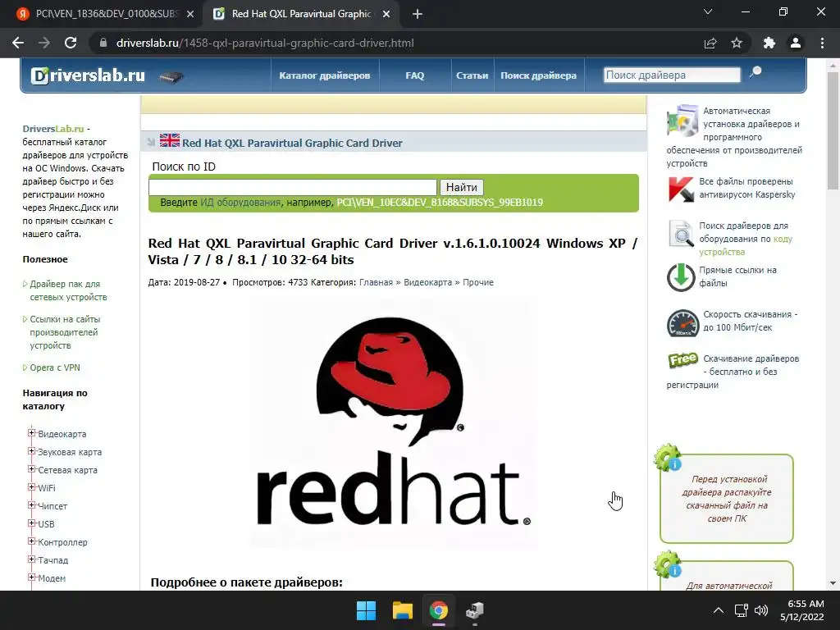Close the PCI\VEN_1B36 tab
The height and width of the screenshot is (630, 840).
(x=190, y=14)
